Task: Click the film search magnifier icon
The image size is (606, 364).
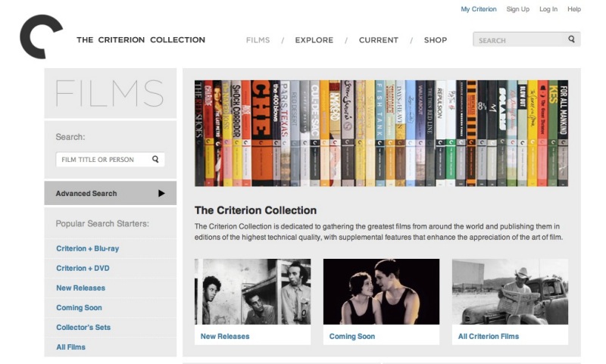Action: (155, 159)
